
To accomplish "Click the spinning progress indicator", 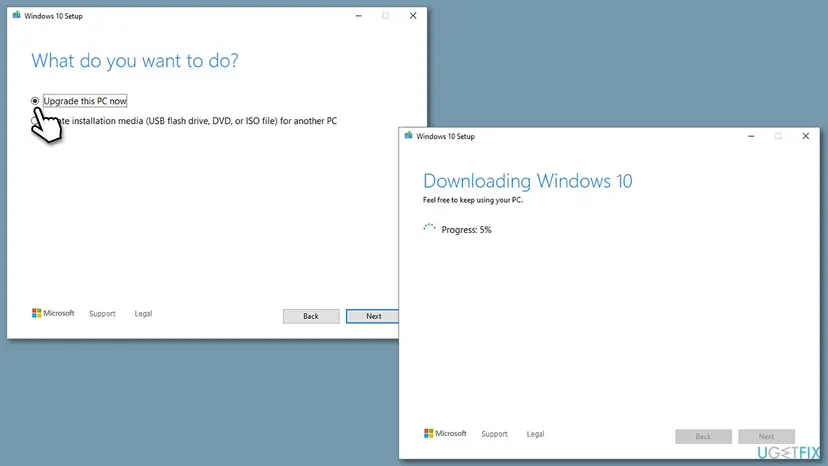I will (x=429, y=228).
